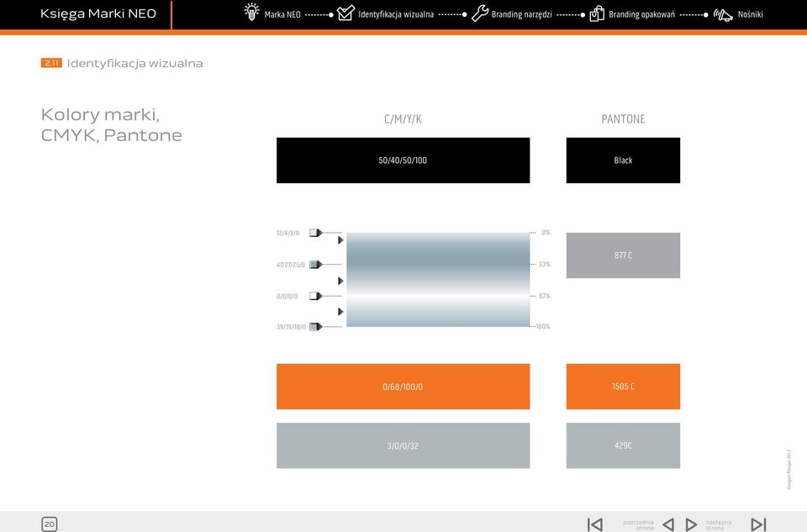The width and height of the screenshot is (807, 532).
Task: Click the 2.11 section number badge
Action: click(x=51, y=63)
